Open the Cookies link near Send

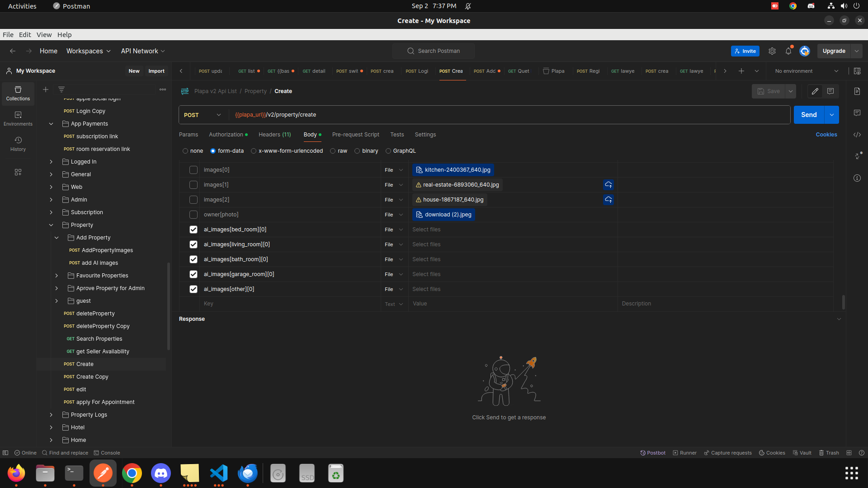pyautogui.click(x=826, y=135)
